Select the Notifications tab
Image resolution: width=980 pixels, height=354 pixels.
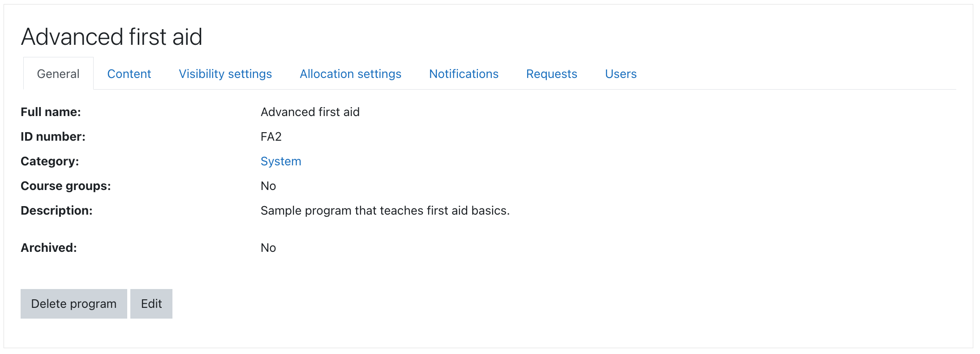(x=464, y=74)
